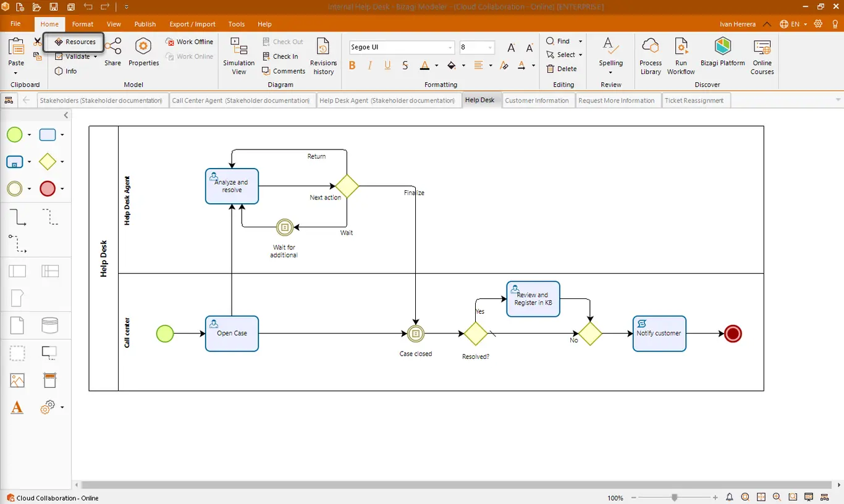The width and height of the screenshot is (844, 504).
Task: Toggle Bold formatting
Action: tap(353, 65)
